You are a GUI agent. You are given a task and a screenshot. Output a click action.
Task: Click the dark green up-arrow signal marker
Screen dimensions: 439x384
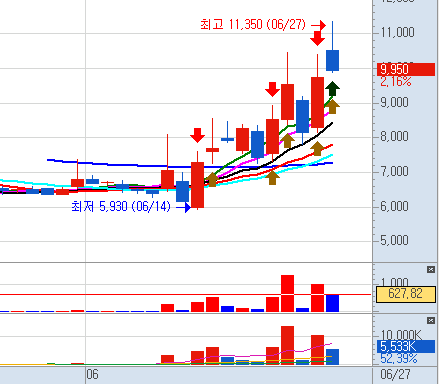[332, 89]
